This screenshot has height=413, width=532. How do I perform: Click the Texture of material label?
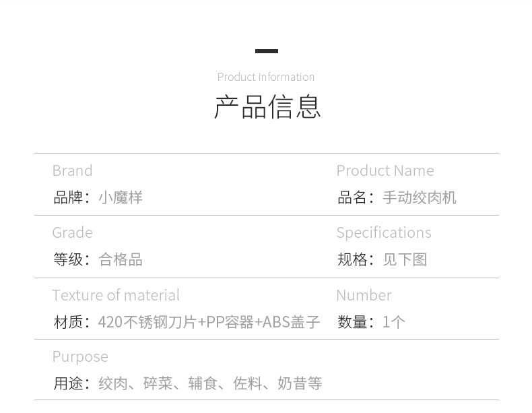tap(116, 295)
